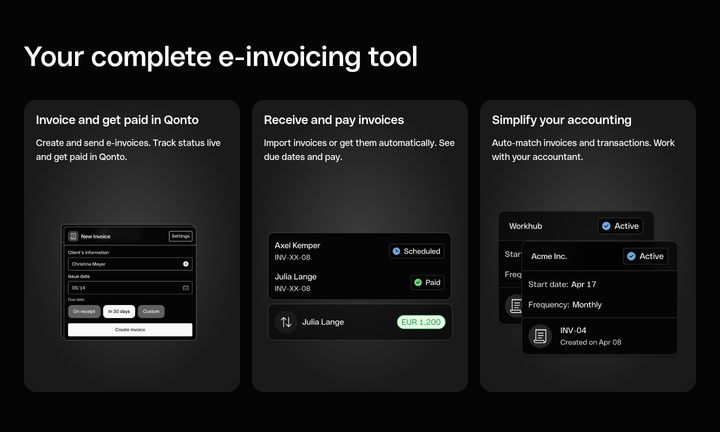Click the clock icon in Scheduled badge
The height and width of the screenshot is (432, 720).
click(x=396, y=251)
